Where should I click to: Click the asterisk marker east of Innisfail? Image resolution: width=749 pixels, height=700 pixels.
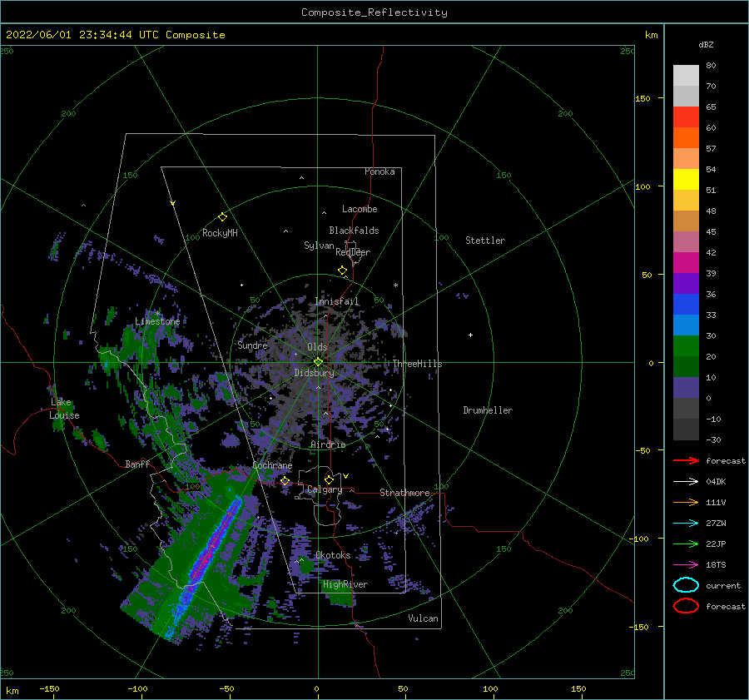point(395,285)
